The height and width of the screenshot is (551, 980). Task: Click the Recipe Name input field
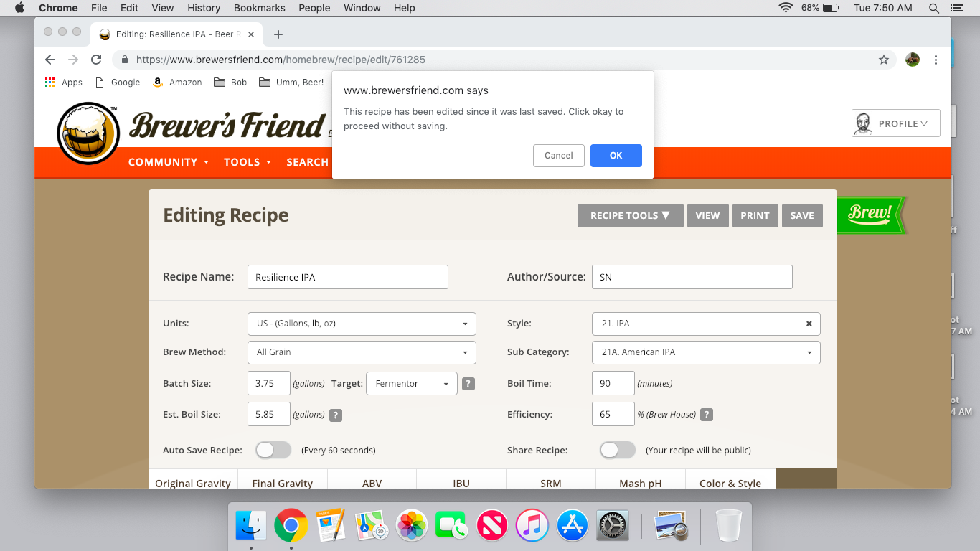point(347,277)
